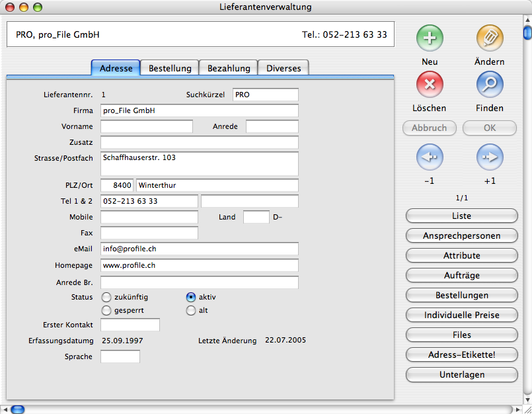Viewport: 532px width, 414px height.
Task: Click the red Löschen delete icon
Action: [430, 85]
